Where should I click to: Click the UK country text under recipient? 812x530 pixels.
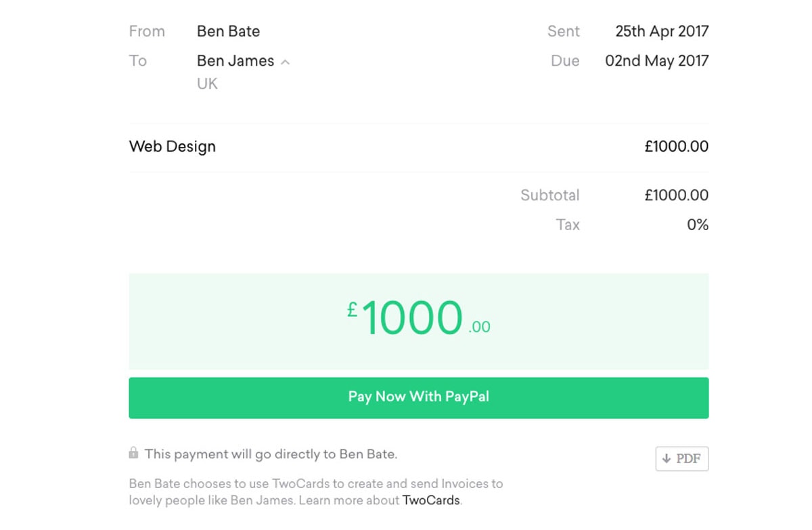208,85
